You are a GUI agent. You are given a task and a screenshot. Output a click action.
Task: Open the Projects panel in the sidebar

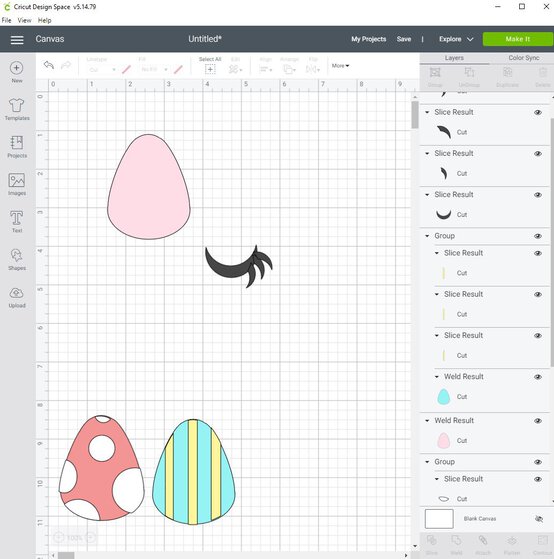click(x=17, y=147)
